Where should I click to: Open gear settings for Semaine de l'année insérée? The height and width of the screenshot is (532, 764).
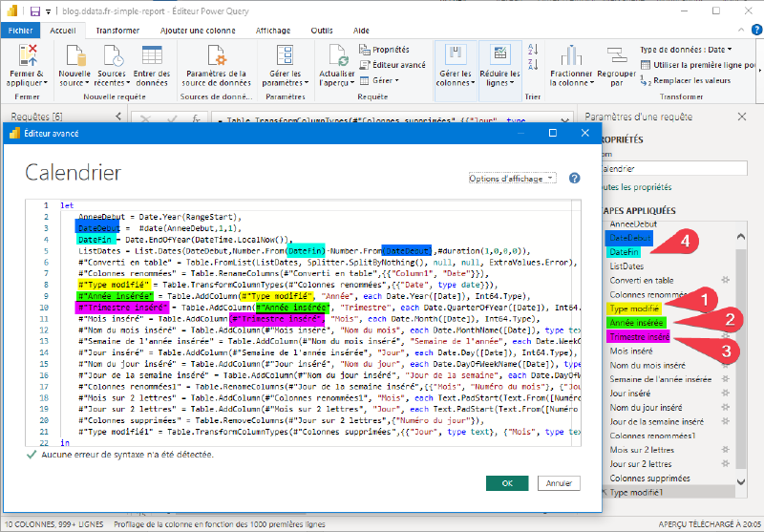click(x=726, y=378)
